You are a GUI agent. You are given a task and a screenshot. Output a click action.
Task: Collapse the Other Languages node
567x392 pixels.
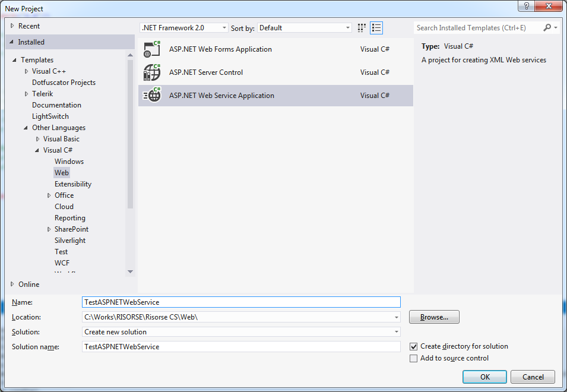click(x=26, y=128)
